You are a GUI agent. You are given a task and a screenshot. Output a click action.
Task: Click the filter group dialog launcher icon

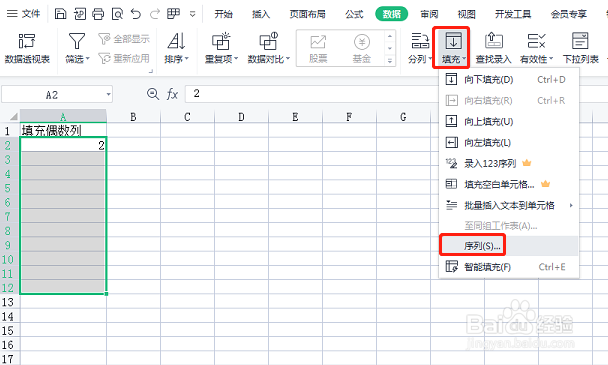pos(151,71)
